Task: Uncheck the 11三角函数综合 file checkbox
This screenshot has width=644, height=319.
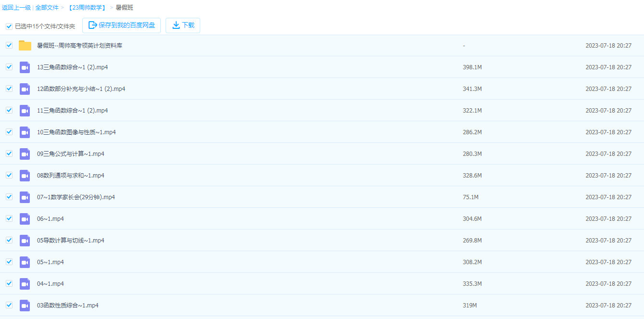Action: pos(9,110)
